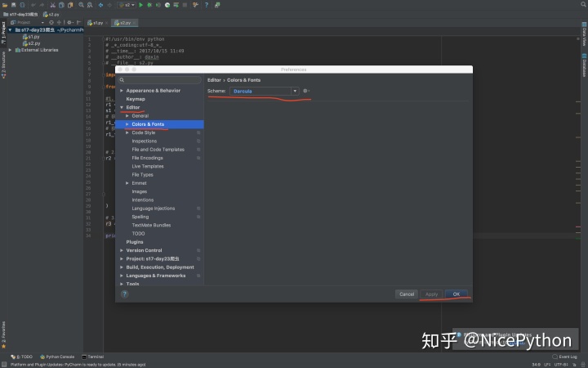The height and width of the screenshot is (368, 588).
Task: Open the Project tool window tab
Action: click(3, 33)
